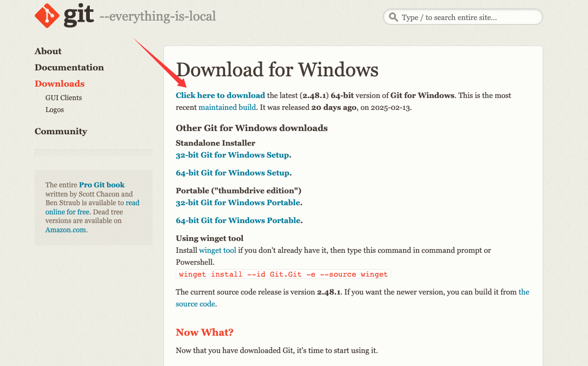
Task: Click the winget install command code
Action: [x=283, y=274]
